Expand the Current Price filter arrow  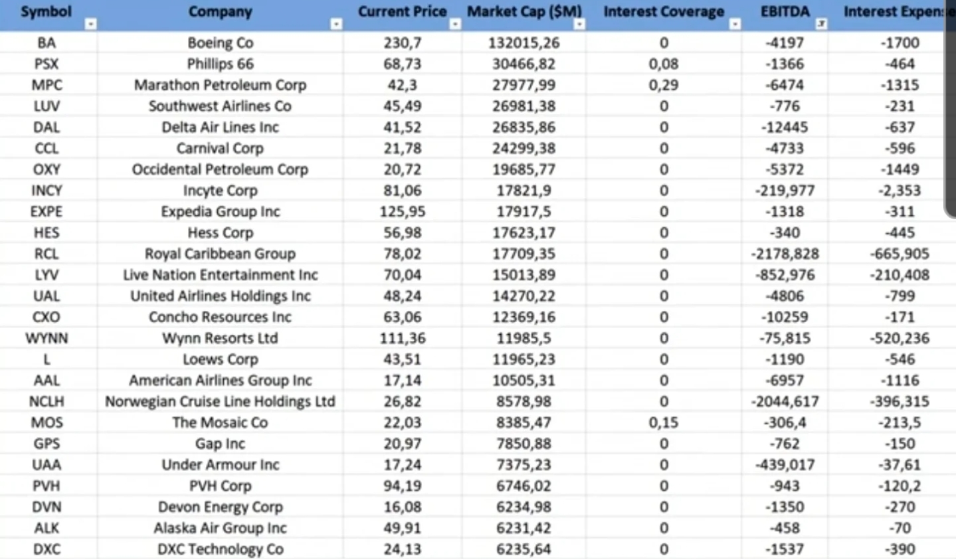(455, 25)
